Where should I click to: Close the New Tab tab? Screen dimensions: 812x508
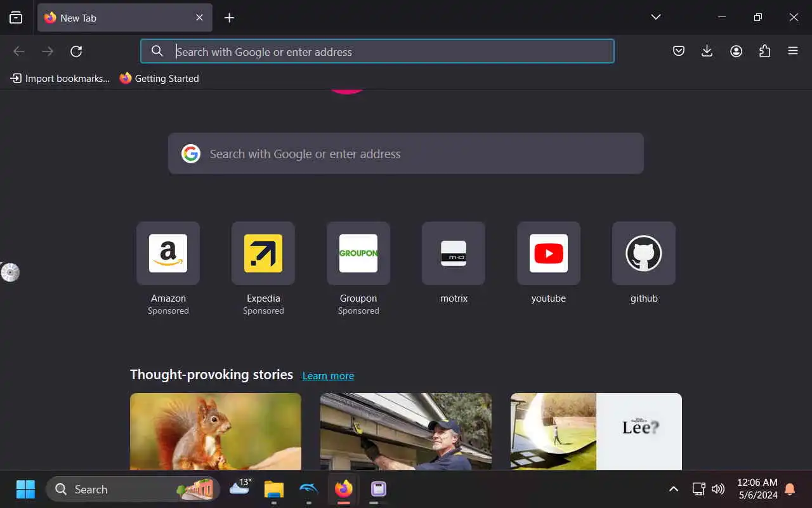pyautogui.click(x=199, y=18)
